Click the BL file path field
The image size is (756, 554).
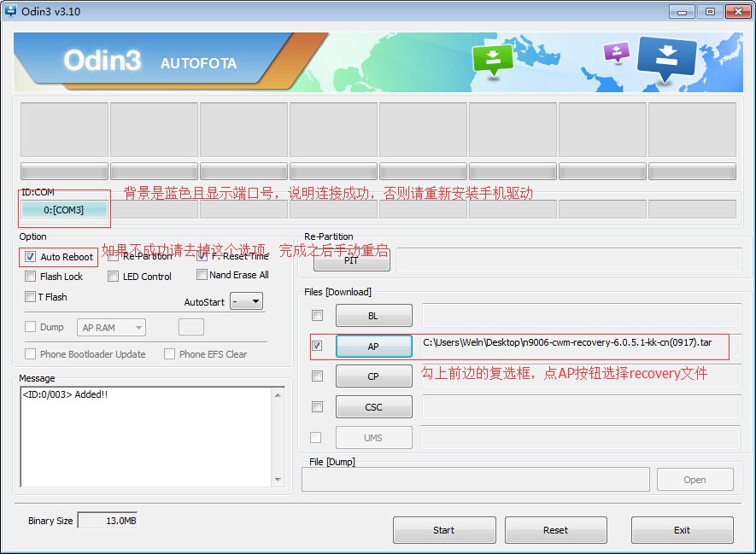click(582, 316)
